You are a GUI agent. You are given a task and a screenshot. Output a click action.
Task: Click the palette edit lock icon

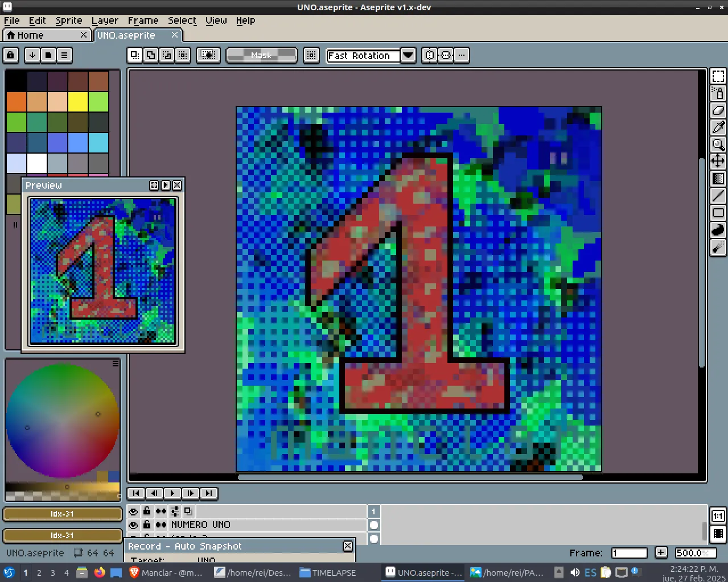click(x=11, y=55)
